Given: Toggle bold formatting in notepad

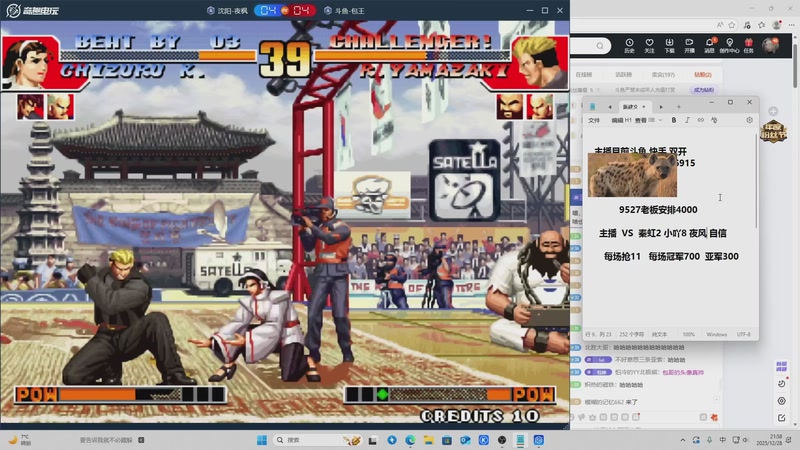Looking at the screenshot, I should click(x=674, y=120).
